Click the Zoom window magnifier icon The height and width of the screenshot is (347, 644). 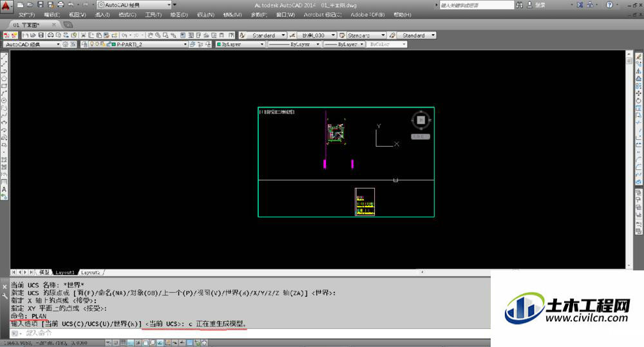tap(166, 35)
